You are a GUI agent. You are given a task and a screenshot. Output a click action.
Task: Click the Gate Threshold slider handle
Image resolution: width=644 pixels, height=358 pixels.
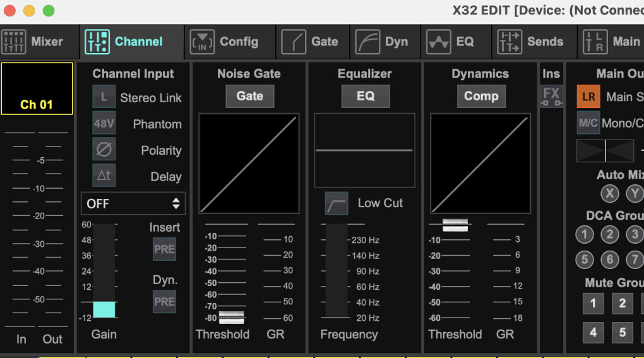[x=232, y=318]
